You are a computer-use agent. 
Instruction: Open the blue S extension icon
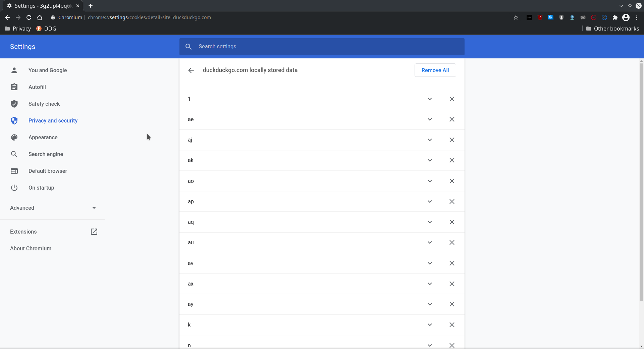551,17
